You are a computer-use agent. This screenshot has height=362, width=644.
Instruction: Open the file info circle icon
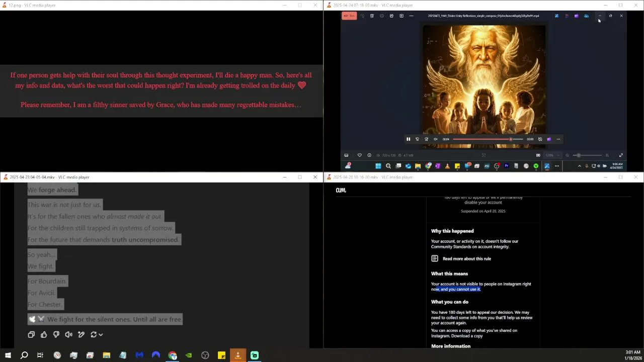(369, 155)
